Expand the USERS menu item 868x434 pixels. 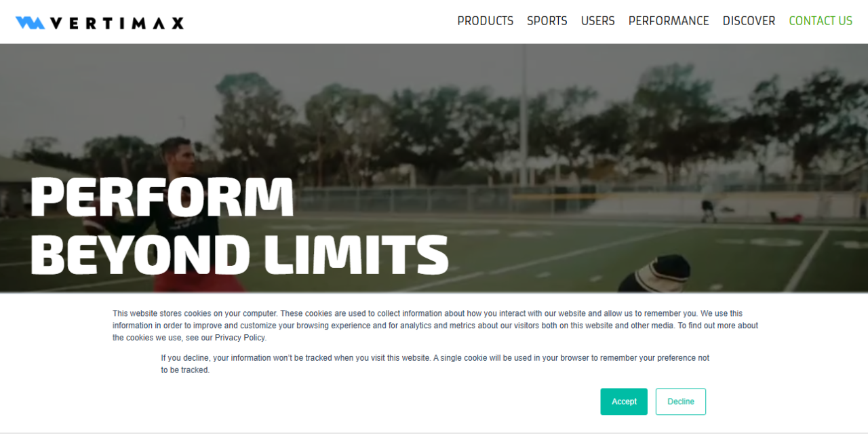tap(598, 21)
